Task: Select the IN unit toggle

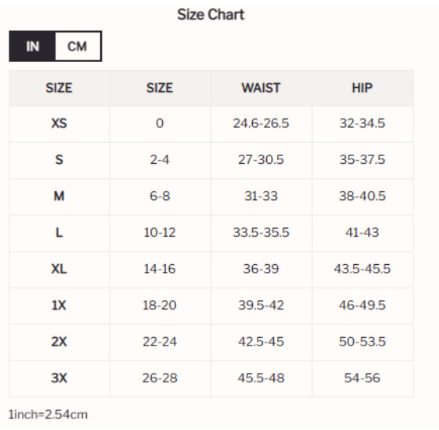Action: [32, 46]
